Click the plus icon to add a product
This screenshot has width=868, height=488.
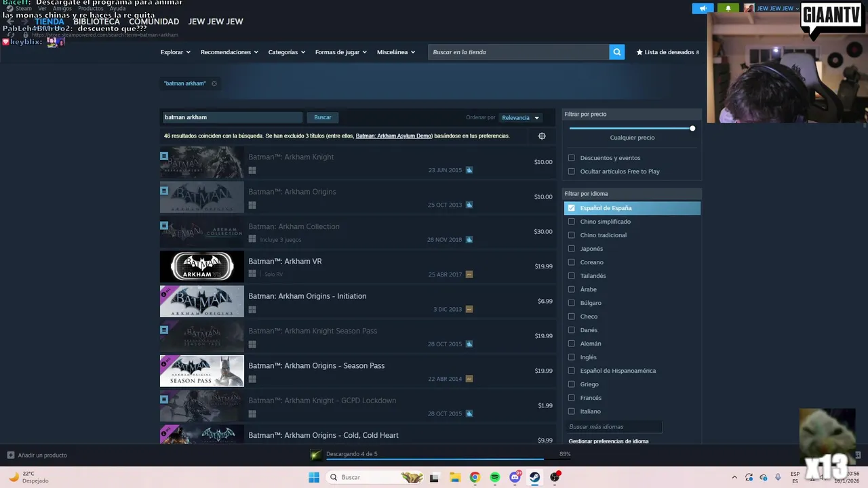(x=10, y=455)
